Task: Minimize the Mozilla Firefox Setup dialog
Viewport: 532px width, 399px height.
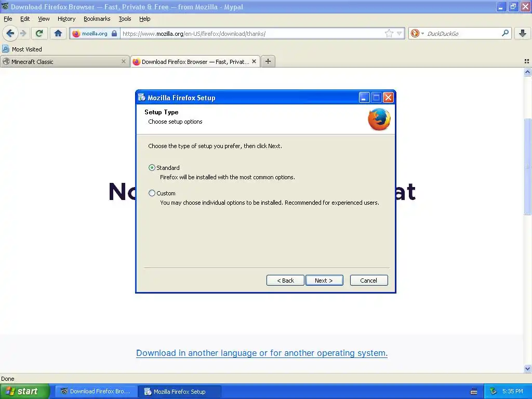Action: [364, 98]
